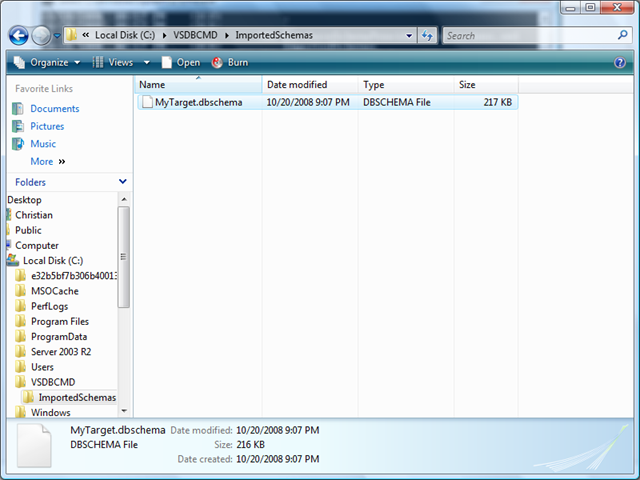Collapse the Folders pane with chevron
This screenshot has width=640, height=480.
tap(122, 181)
